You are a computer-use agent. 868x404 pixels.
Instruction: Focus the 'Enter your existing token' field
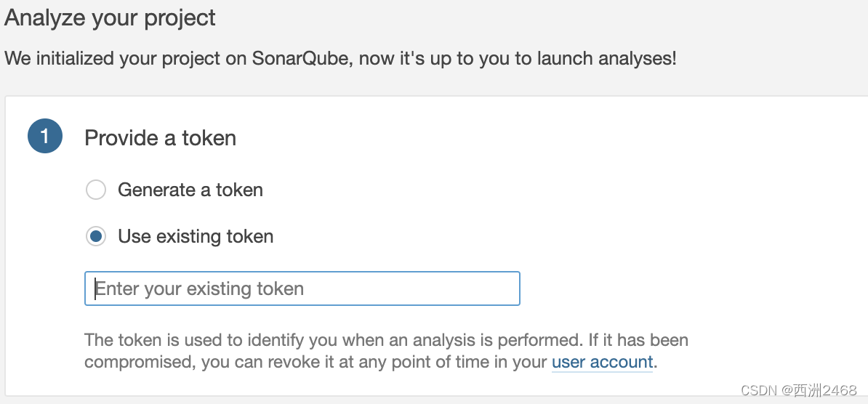(302, 288)
